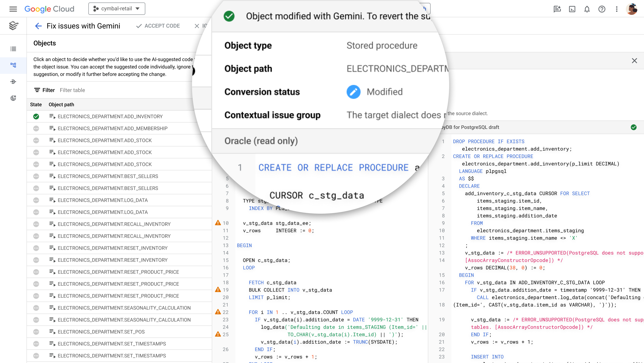Open the help question mark icon

click(x=602, y=9)
